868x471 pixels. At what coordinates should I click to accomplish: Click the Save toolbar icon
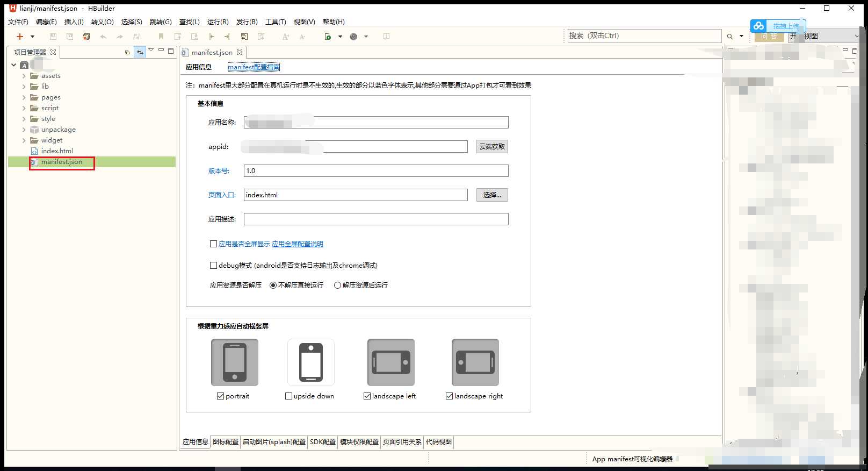(x=53, y=37)
